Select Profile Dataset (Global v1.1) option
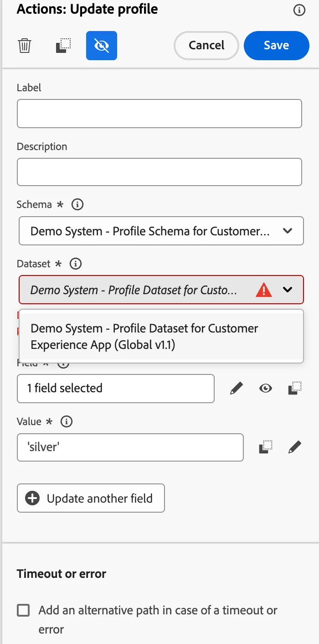Image resolution: width=319 pixels, height=644 pixels. point(161,336)
